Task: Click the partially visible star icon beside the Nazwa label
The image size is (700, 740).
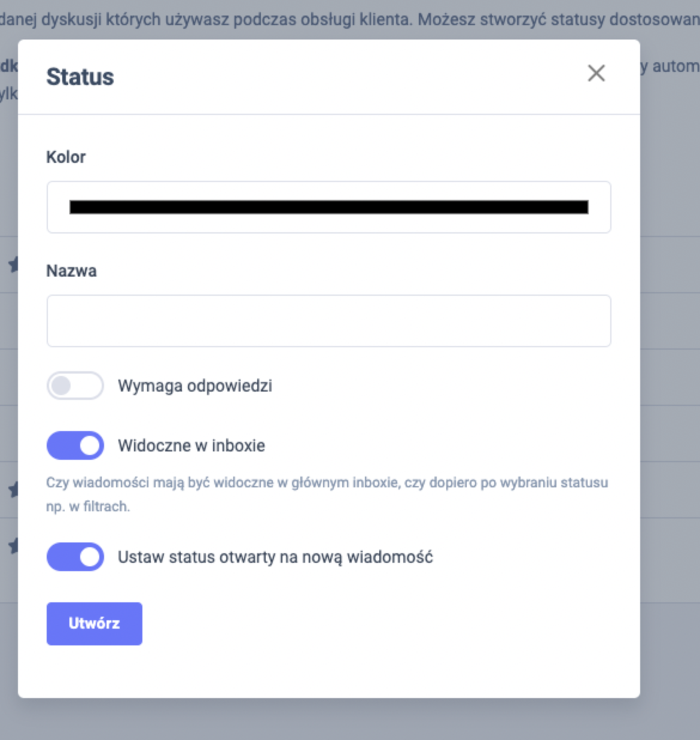Action: (x=13, y=264)
